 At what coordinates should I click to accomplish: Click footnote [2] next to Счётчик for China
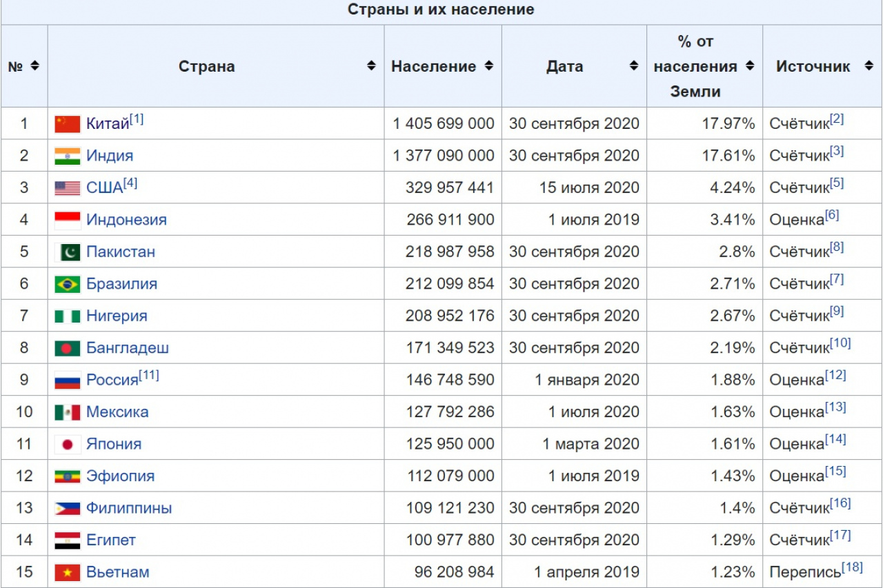(x=837, y=119)
